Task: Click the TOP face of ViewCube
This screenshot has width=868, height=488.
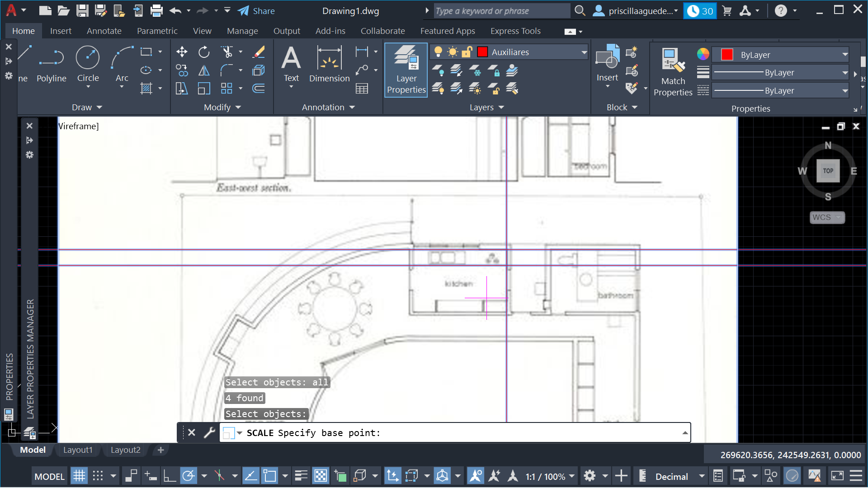Action: point(828,171)
